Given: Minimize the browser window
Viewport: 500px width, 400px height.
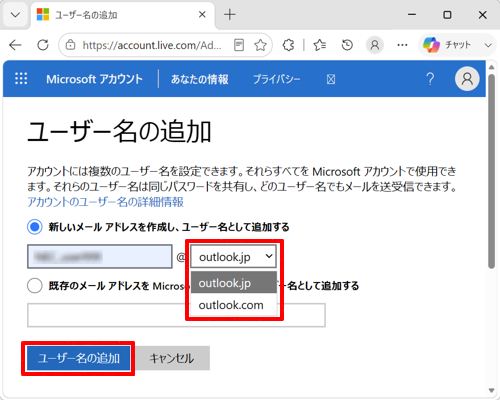Looking at the screenshot, I should tap(412, 15).
